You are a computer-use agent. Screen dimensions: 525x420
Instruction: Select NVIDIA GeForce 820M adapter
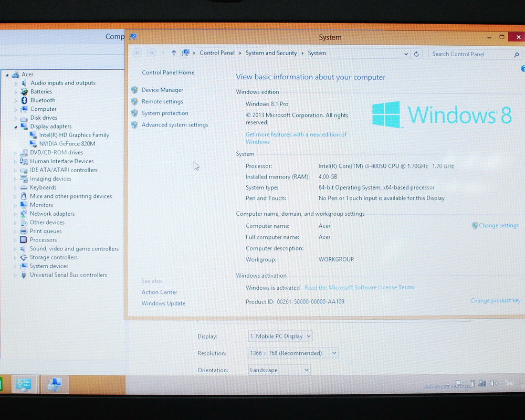67,144
